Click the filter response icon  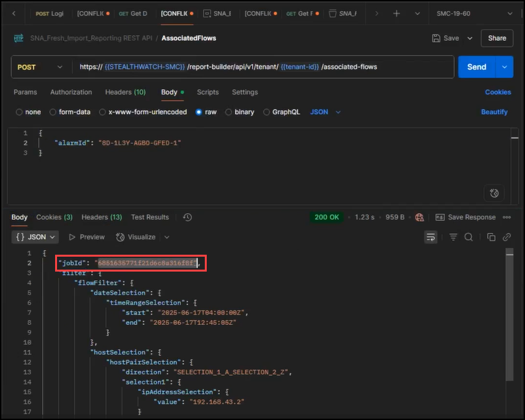(453, 237)
